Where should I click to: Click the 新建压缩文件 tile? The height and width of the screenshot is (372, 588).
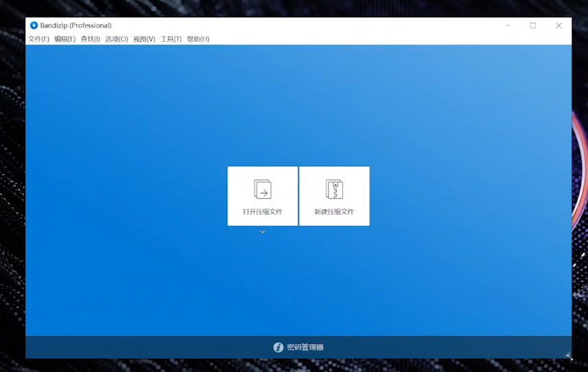334,196
